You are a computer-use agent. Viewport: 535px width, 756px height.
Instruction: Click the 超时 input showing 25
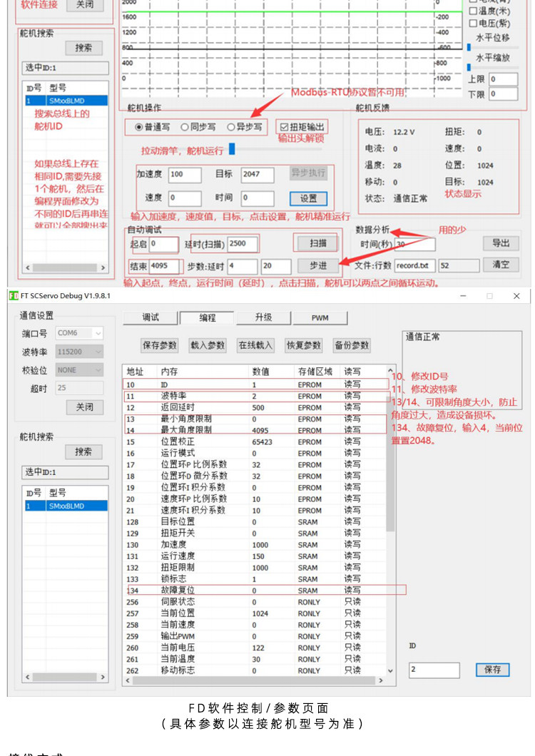tap(80, 388)
